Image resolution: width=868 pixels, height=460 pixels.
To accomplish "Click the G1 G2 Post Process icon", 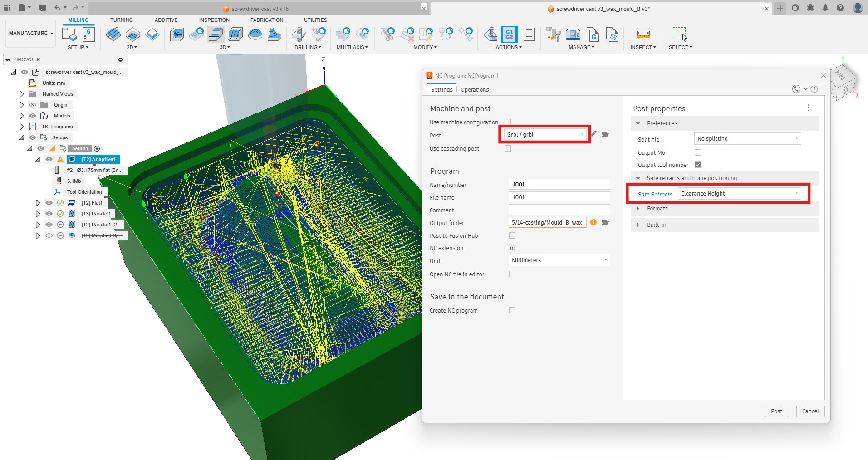I will 510,34.
